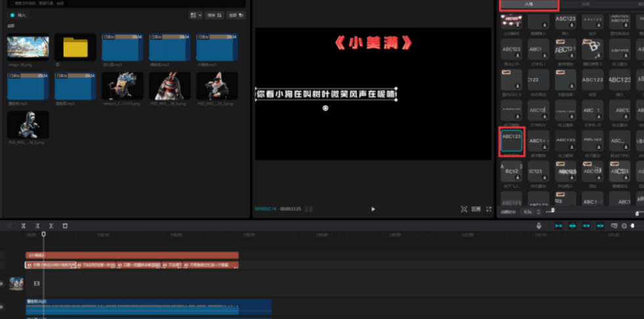Open the filter-all dropdown in media panel
Image resolution: width=644 pixels, height=319 pixels.
(x=235, y=14)
